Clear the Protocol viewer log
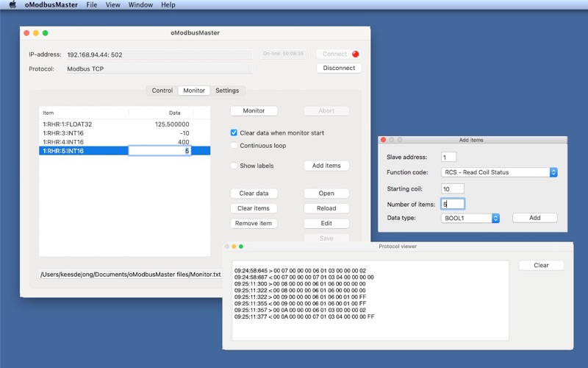This screenshot has width=588, height=368. 541,265
